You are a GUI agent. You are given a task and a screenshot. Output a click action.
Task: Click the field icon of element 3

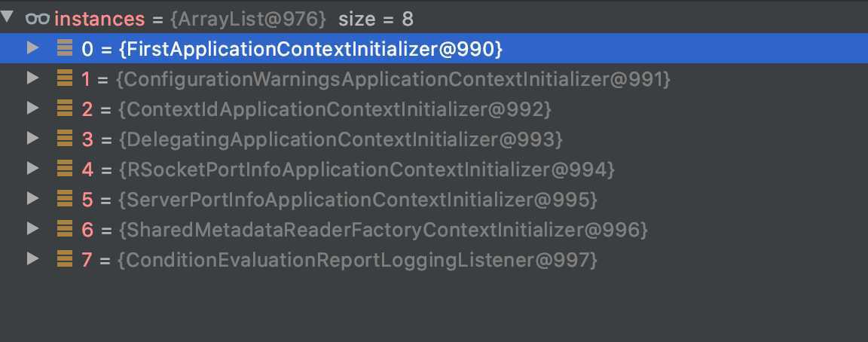[65, 139]
